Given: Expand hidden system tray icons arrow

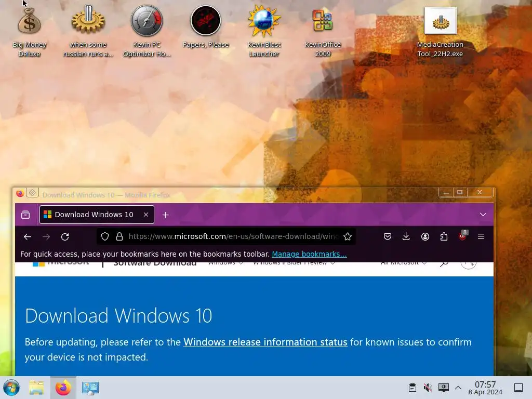Looking at the screenshot, I should 458,388.
